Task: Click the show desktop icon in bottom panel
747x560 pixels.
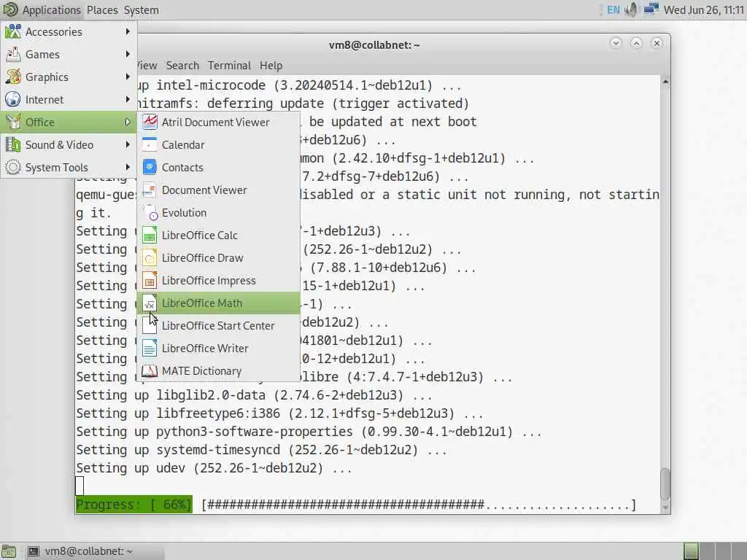Action: point(9,551)
